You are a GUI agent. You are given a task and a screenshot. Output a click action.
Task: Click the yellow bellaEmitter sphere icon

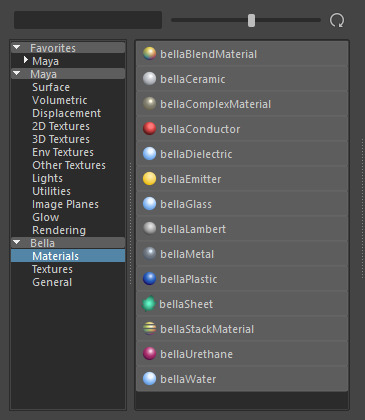149,179
